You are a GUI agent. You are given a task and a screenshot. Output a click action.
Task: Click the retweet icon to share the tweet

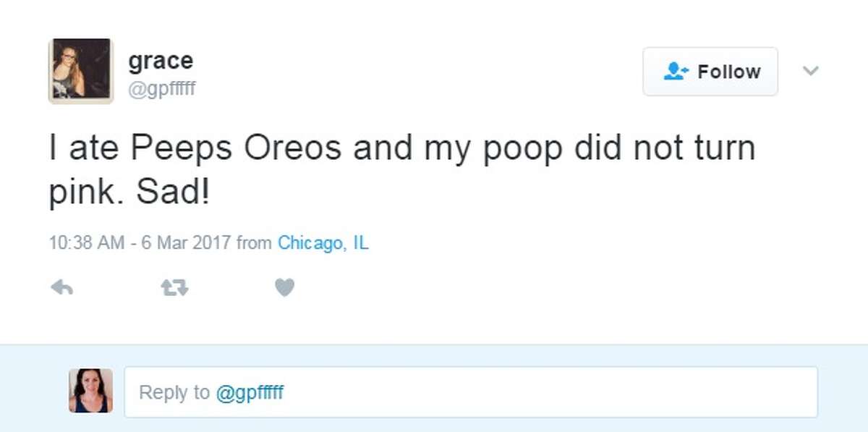pos(174,287)
